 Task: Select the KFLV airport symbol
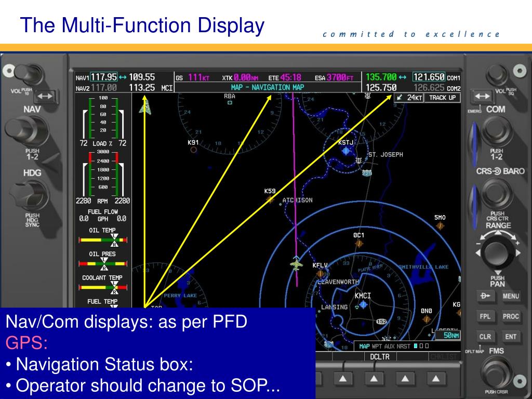coord(320,273)
